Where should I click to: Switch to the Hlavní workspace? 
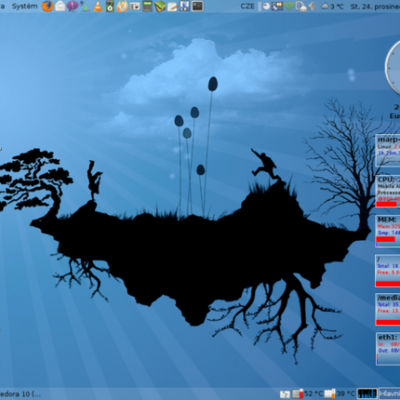[390, 394]
